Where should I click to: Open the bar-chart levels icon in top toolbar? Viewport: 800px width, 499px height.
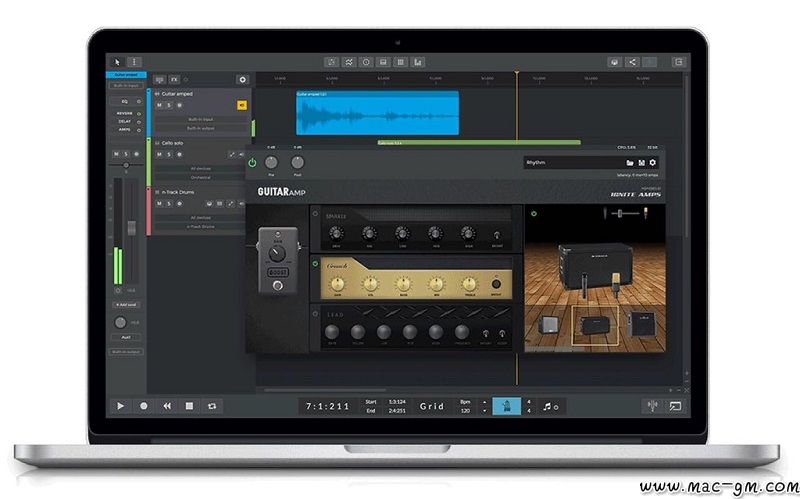(x=418, y=62)
